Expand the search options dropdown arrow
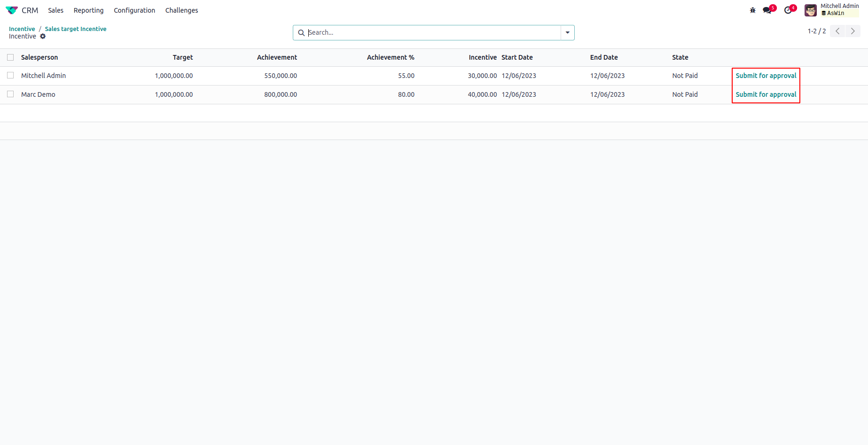868x445 pixels. point(568,33)
